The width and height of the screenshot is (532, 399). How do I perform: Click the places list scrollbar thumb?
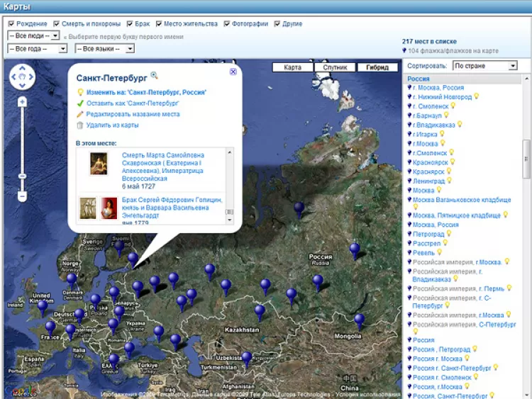pyautogui.click(x=526, y=159)
